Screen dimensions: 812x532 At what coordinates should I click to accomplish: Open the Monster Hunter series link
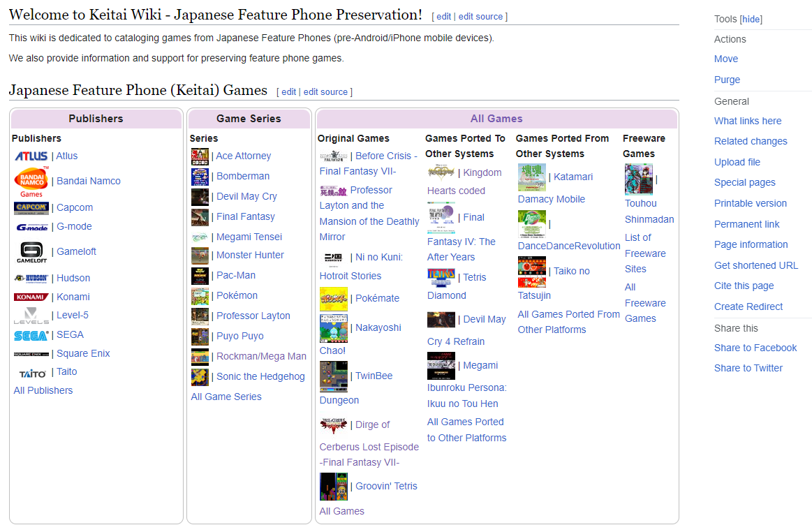tap(250, 256)
